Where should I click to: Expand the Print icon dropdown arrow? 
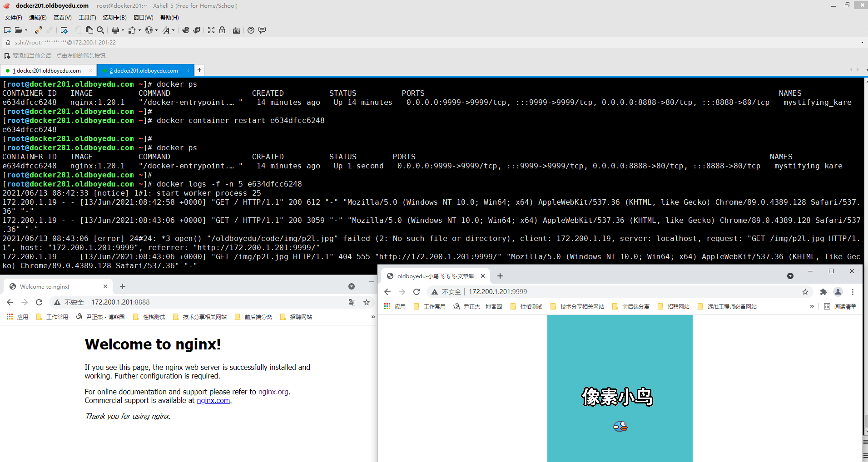click(x=123, y=30)
